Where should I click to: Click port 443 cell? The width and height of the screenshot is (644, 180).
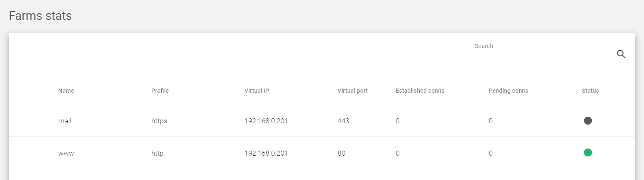click(x=343, y=121)
